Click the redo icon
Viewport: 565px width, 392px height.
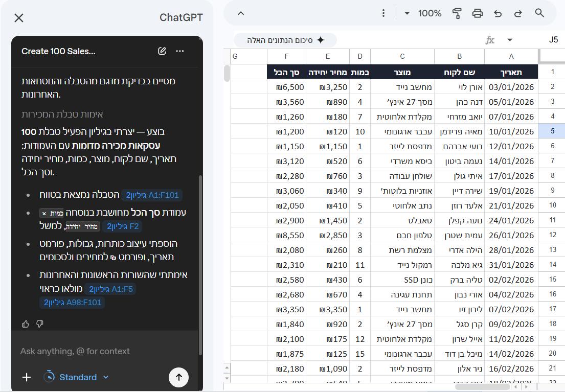(x=518, y=13)
